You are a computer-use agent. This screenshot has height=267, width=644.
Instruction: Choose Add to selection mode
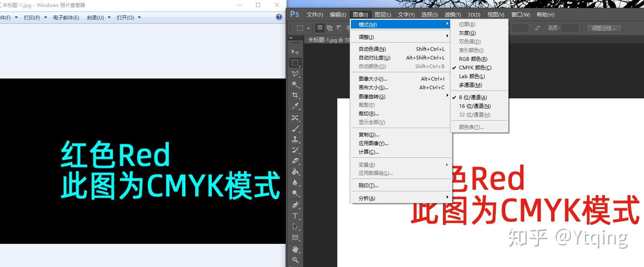click(329, 28)
